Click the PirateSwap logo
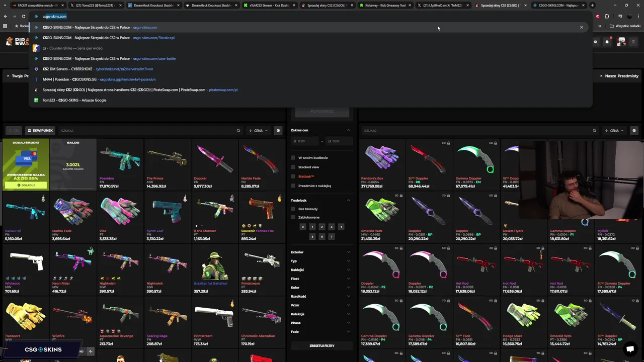644x362 pixels. [17, 42]
